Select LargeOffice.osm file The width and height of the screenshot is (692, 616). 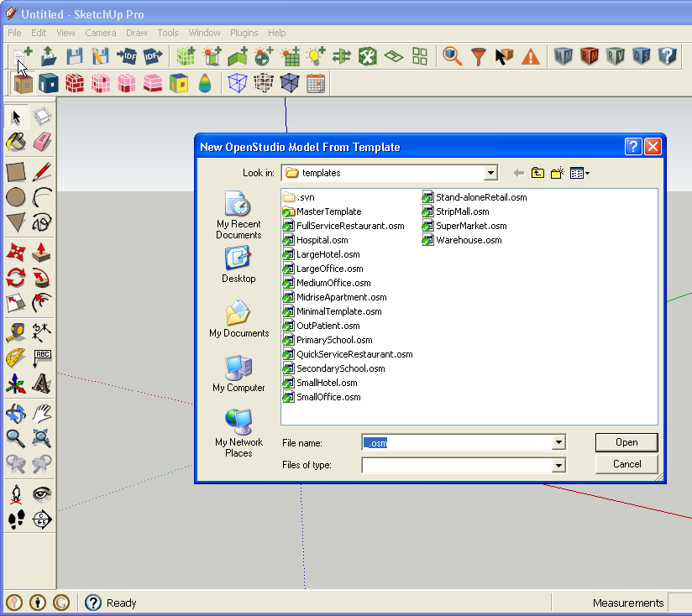(x=323, y=269)
